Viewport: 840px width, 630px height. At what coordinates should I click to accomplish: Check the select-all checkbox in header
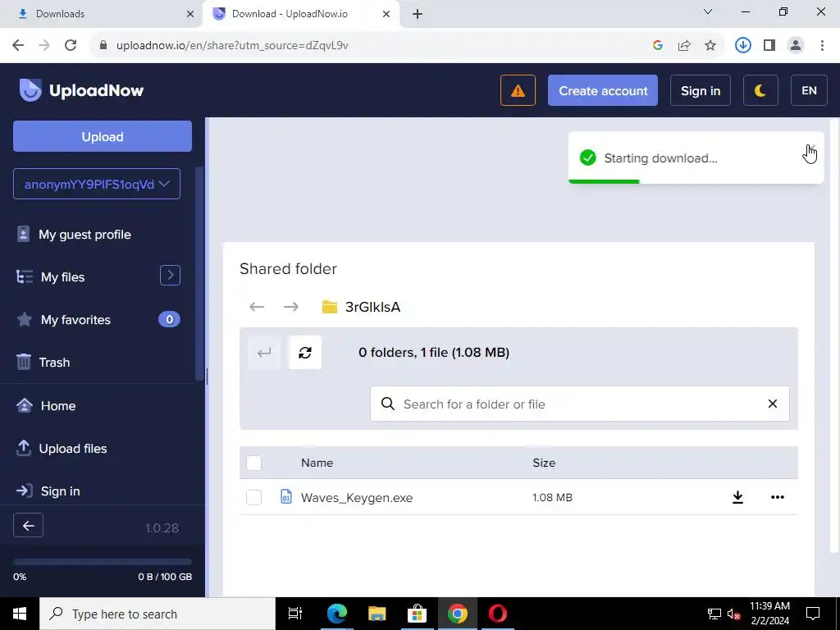click(254, 463)
